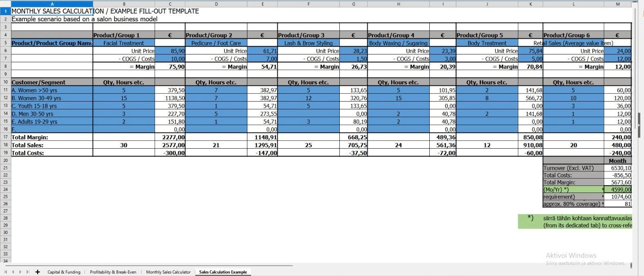Click the 'siirrä tähän kohtaan' green note
644x276 pixels.
575,222
